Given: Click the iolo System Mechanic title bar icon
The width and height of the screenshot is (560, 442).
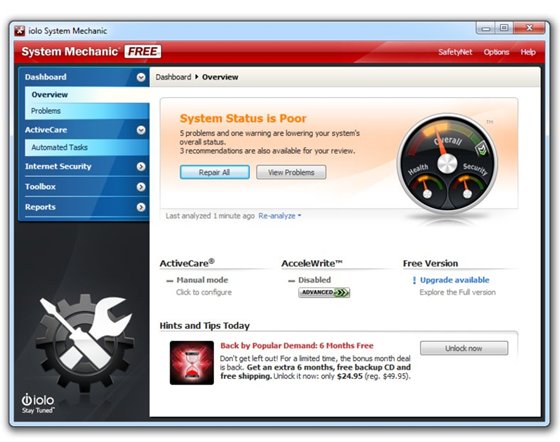Looking at the screenshot, I should (20, 31).
